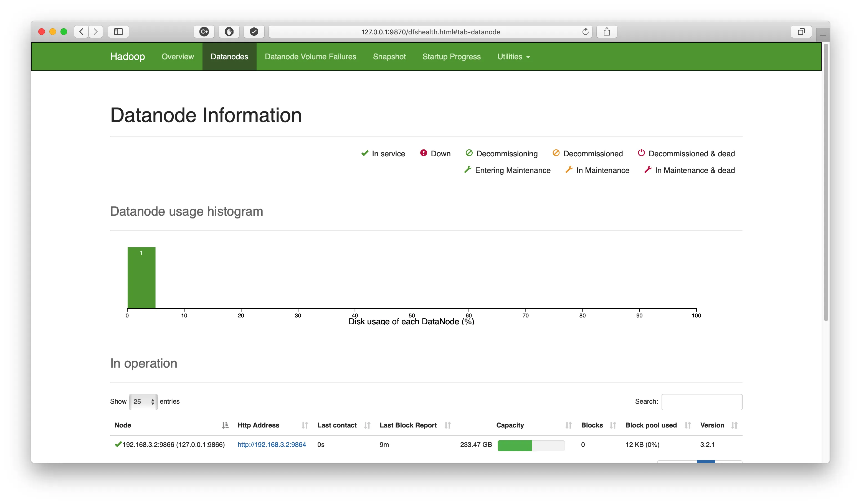Focus the Search input field
The width and height of the screenshot is (861, 504).
702,402
